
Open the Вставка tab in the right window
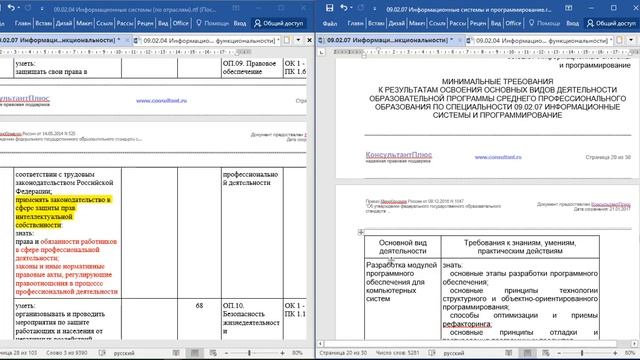(376, 24)
